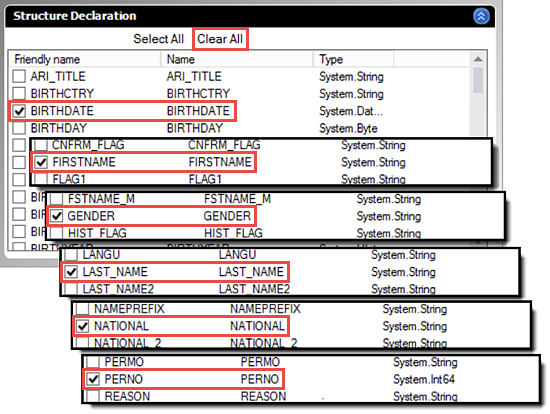Check the BIRTHCTRY checkbox
The height and width of the screenshot is (414, 550).
coord(19,93)
